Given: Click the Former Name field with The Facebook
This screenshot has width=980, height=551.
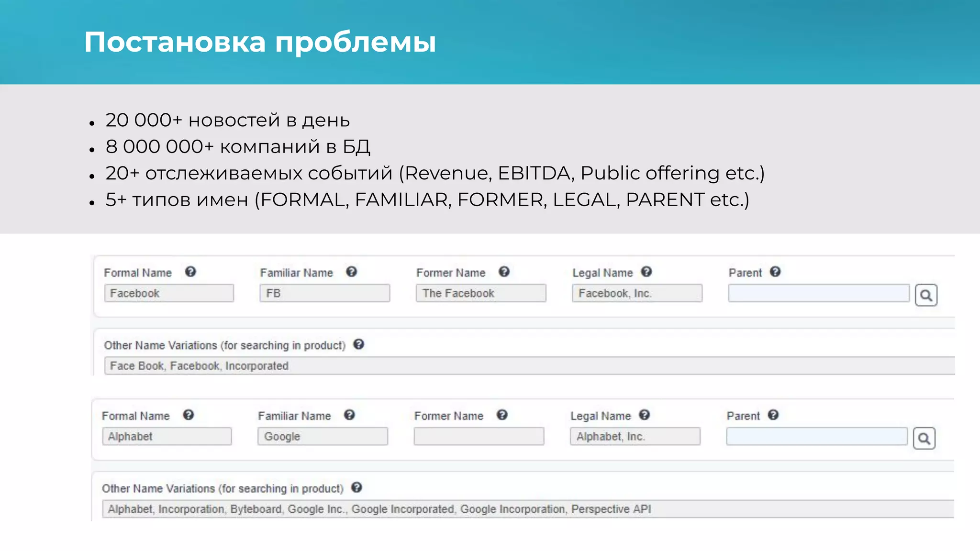Looking at the screenshot, I should [x=481, y=293].
